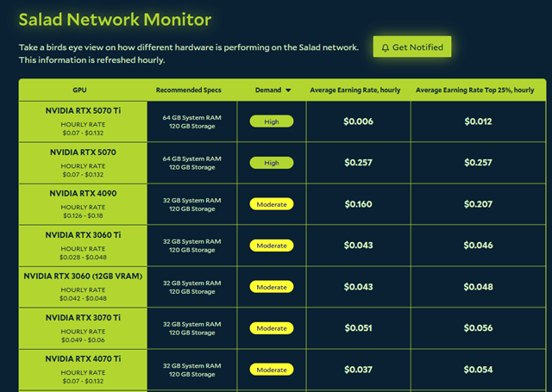Click the $0.042 - $0.048 hourly rate
This screenshot has width=552, height=392.
[83, 298]
